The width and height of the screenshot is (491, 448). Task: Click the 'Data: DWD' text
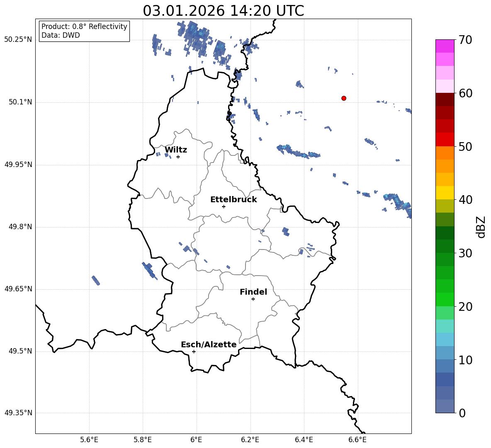pos(61,35)
